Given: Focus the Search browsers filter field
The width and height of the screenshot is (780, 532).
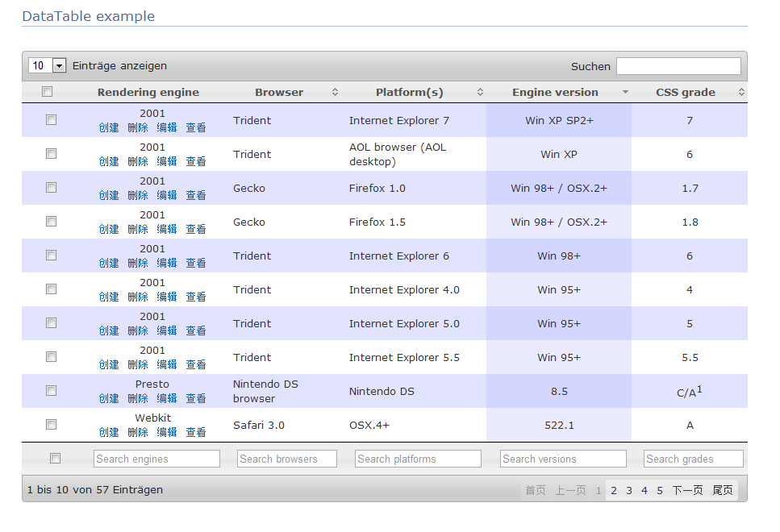Looking at the screenshot, I should click(287, 459).
